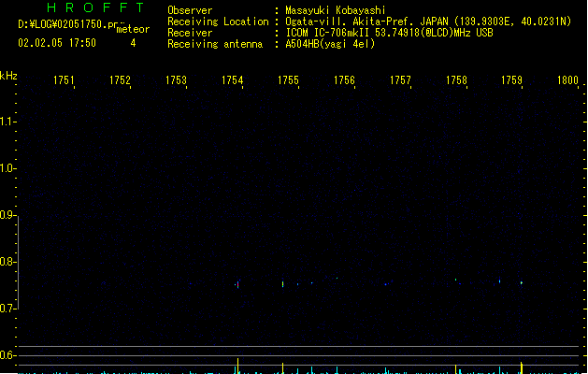Click the 0.8 kHz frequency label
This screenshot has height=374, width=588.
coord(7,262)
